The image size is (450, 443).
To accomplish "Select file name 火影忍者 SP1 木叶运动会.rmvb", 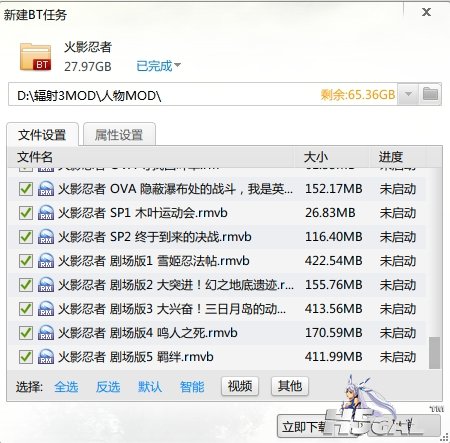I will coord(143,213).
